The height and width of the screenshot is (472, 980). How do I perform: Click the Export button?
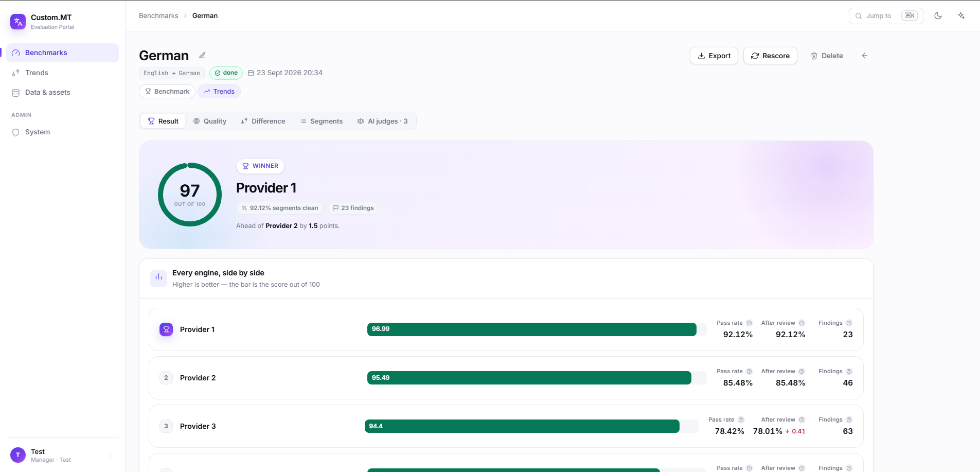[x=714, y=56]
